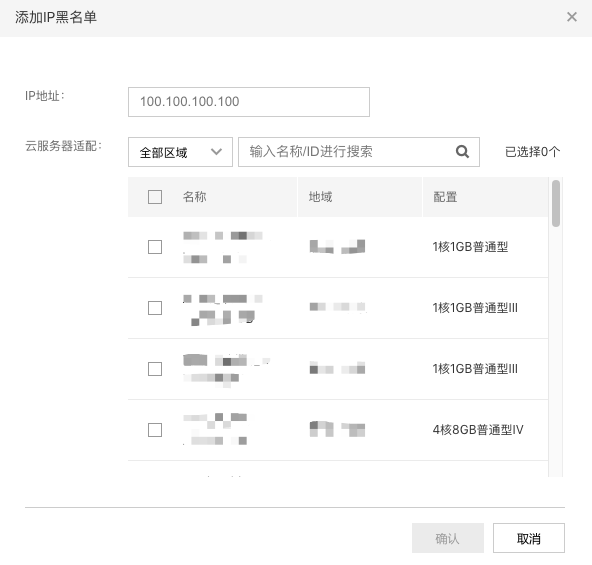Click the 确认 button
This screenshot has width=592, height=565.
click(448, 538)
